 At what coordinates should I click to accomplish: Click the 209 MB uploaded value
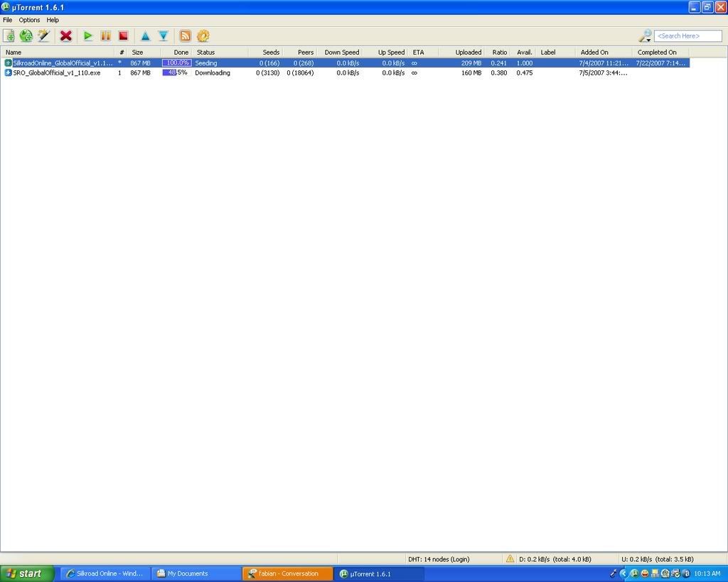pyautogui.click(x=471, y=63)
